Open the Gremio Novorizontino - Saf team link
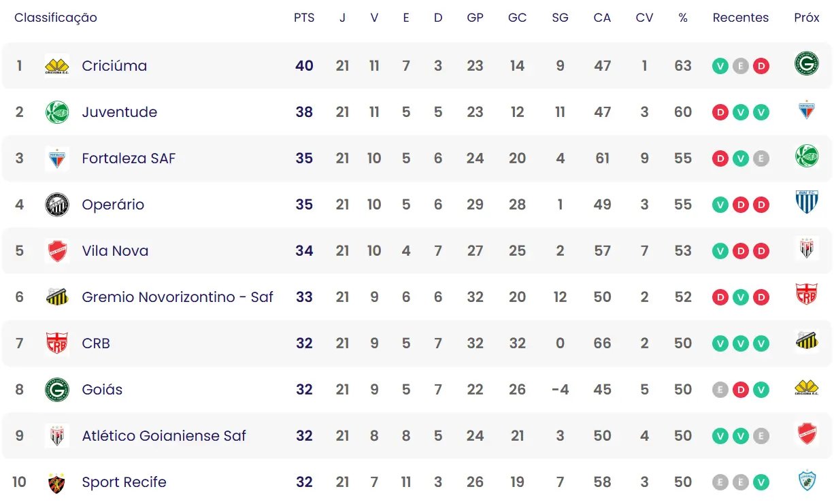This screenshot has width=834, height=504. [178, 297]
